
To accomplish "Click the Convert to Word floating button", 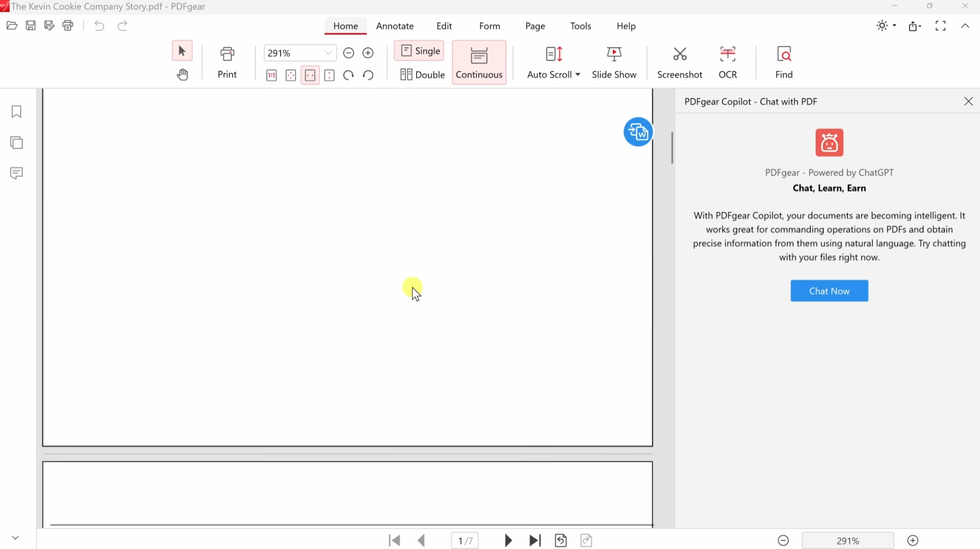I will pos(638,131).
